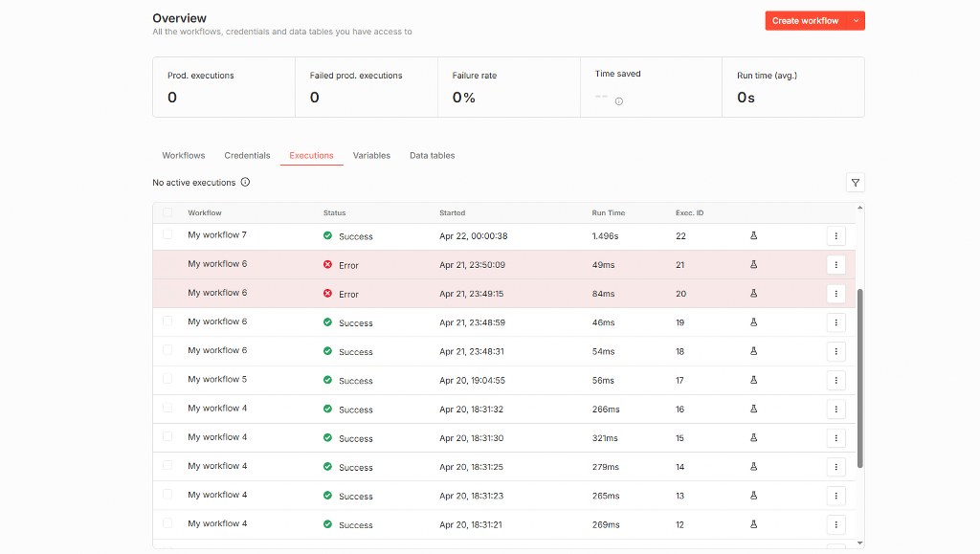Tick the checkbox for My workflow 5
The height and width of the screenshot is (554, 980).
[x=167, y=379]
